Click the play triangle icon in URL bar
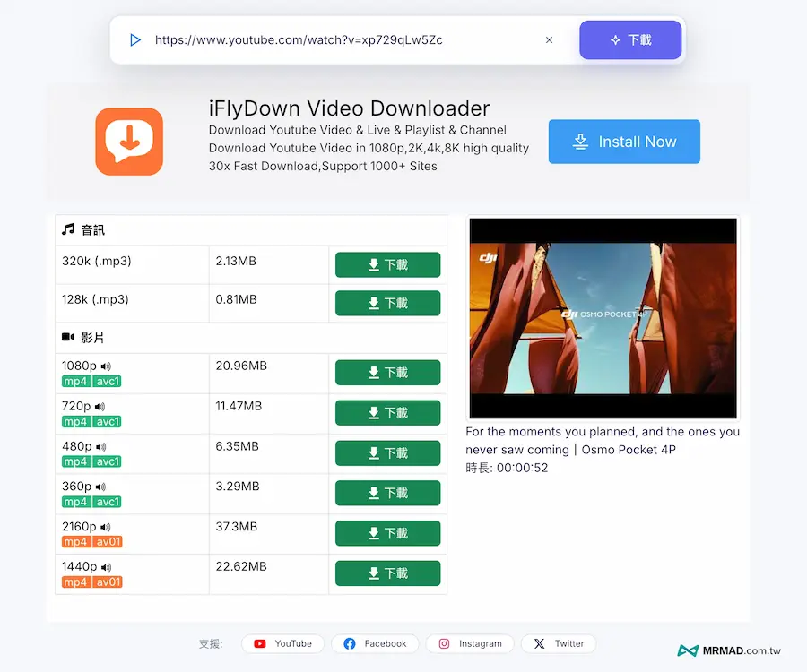Image resolution: width=807 pixels, height=672 pixels. pos(135,40)
